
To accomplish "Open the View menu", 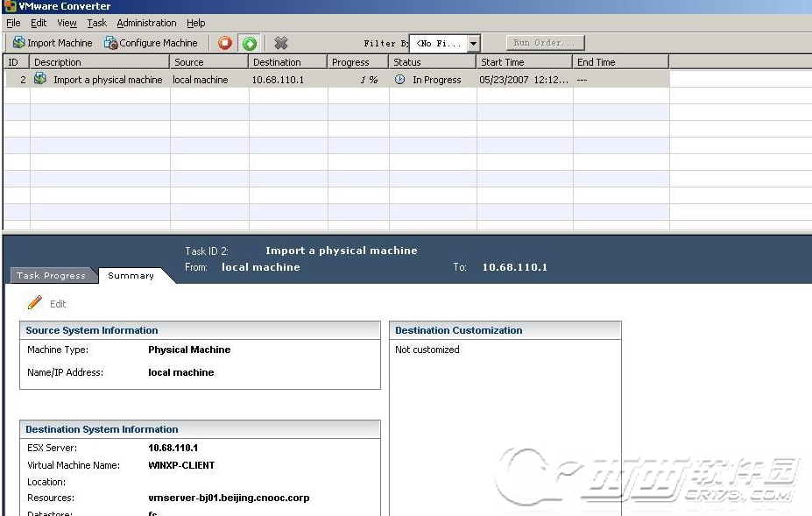I will pyautogui.click(x=67, y=23).
